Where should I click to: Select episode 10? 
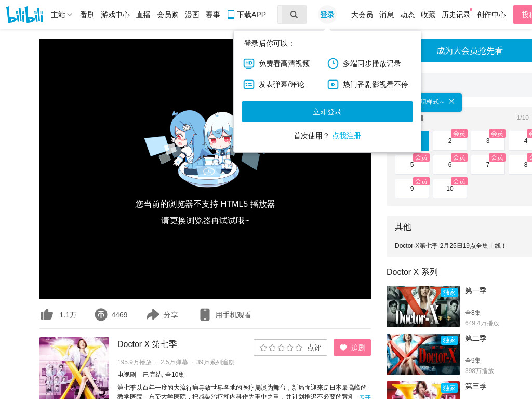click(450, 188)
